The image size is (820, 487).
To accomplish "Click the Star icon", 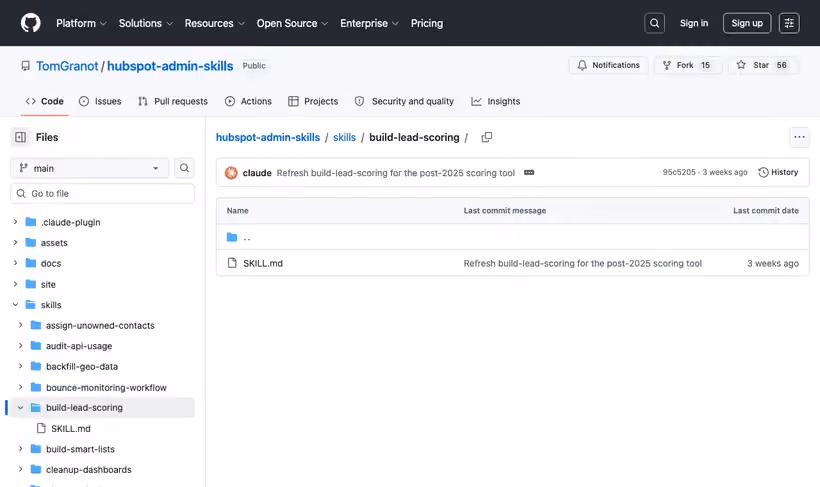I will (x=741, y=65).
